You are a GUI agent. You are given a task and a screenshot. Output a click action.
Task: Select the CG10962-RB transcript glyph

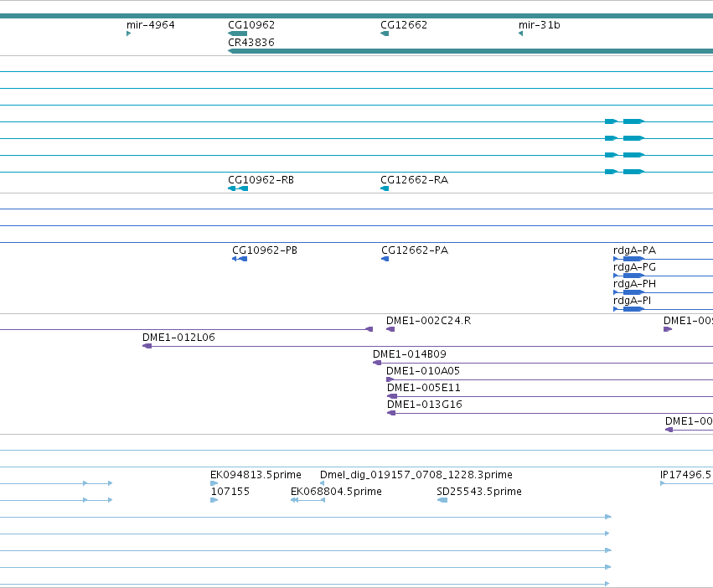238,188
